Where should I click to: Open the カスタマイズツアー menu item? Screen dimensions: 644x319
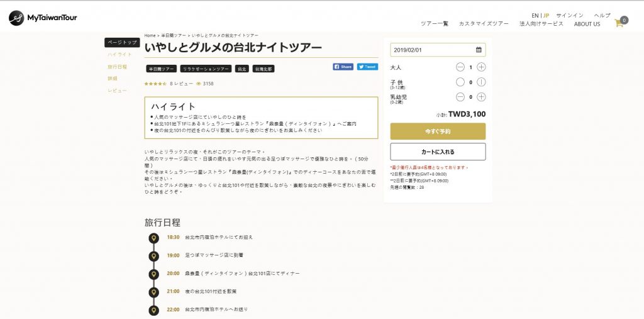tap(484, 24)
